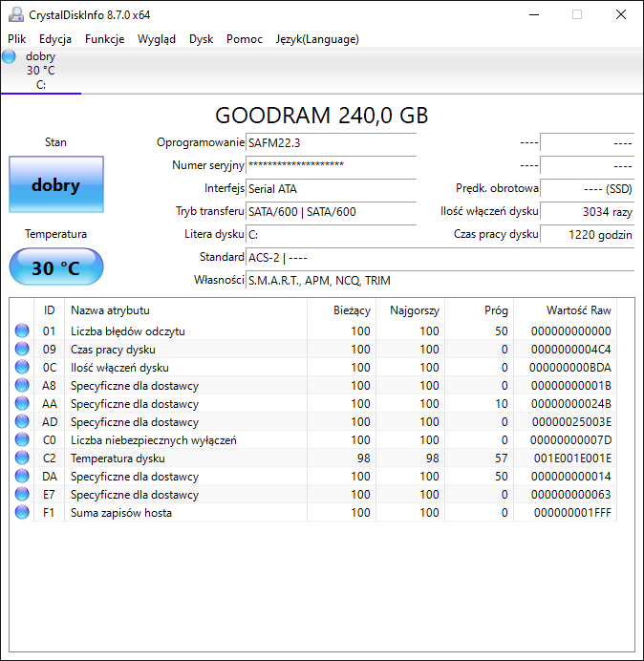Image resolution: width=644 pixels, height=661 pixels.
Task: Open the Pomoc menu
Action: tap(245, 39)
